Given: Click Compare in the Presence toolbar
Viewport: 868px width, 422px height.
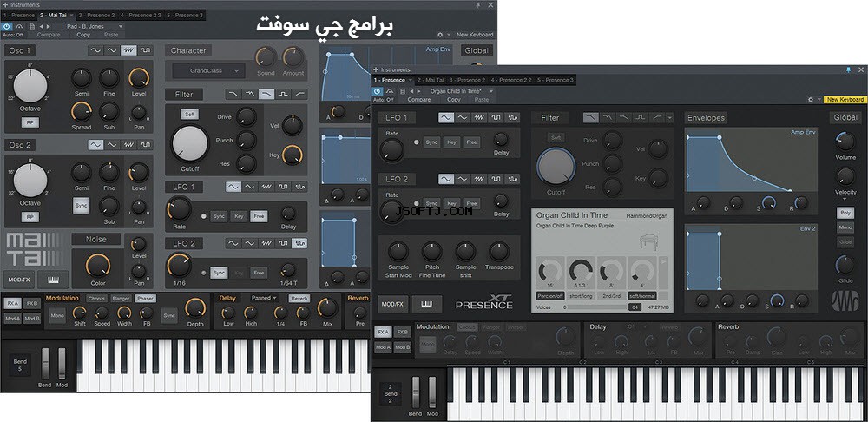Looking at the screenshot, I should (x=419, y=100).
